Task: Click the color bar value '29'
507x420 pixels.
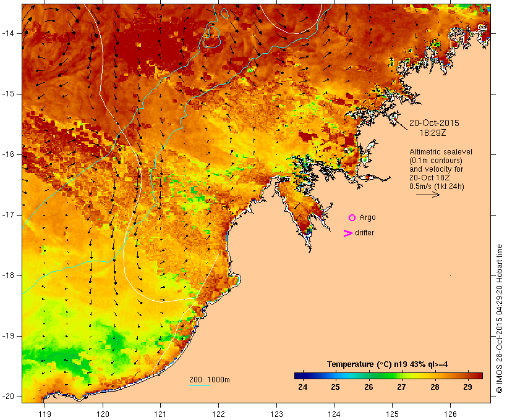Action: click(467, 387)
